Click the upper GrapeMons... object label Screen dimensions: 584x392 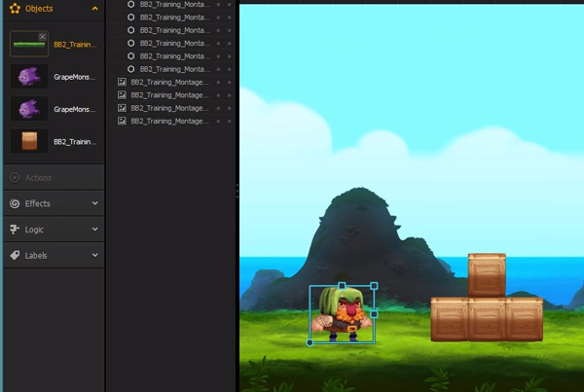(75, 77)
